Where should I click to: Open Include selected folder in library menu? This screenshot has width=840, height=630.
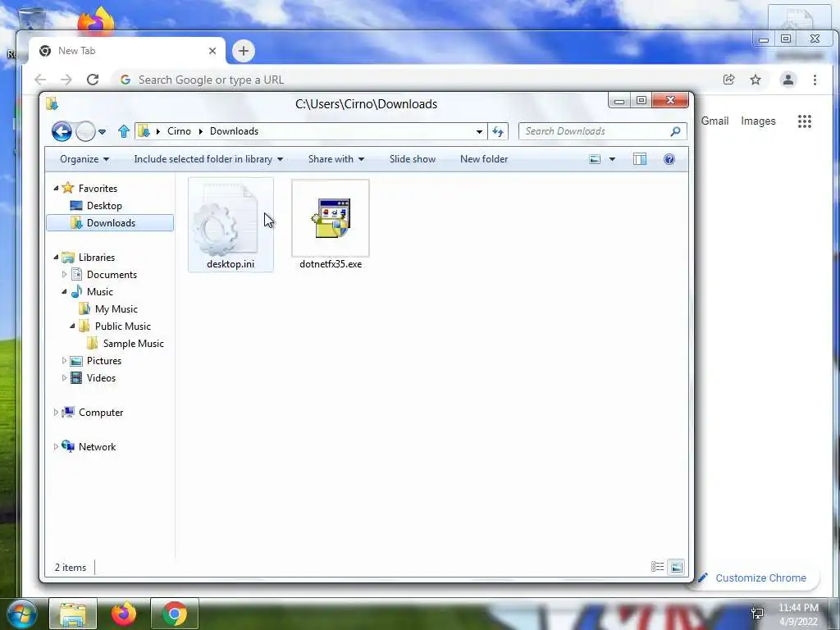click(208, 159)
